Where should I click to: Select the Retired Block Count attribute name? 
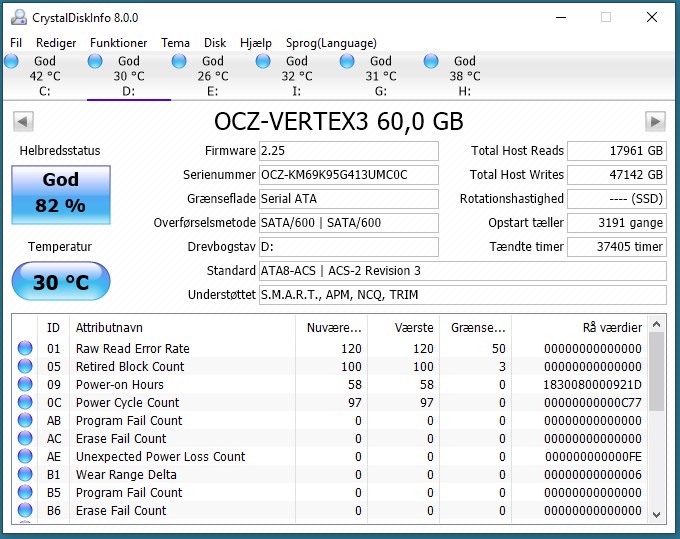(130, 367)
